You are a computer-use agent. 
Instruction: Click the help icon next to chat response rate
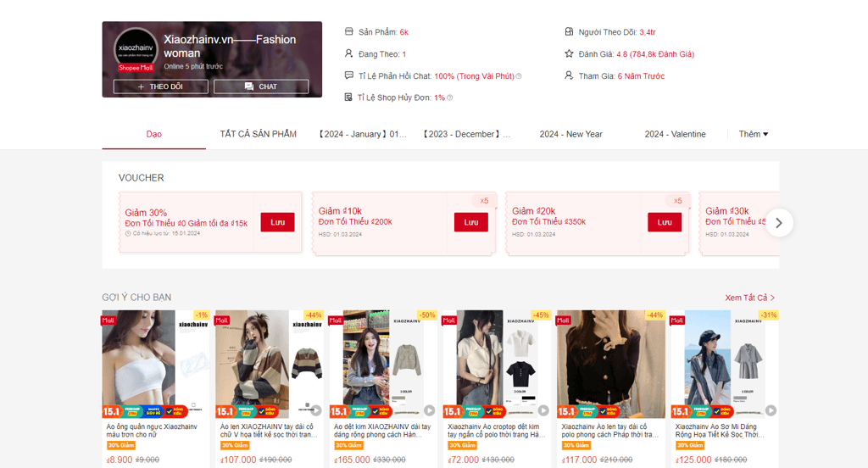(x=519, y=76)
